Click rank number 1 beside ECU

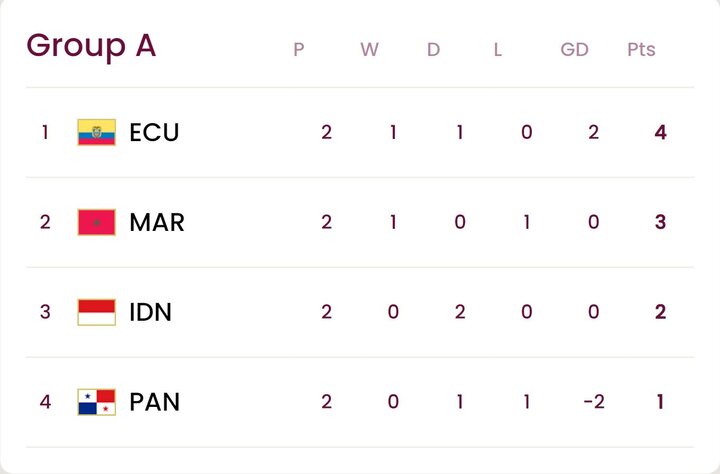click(45, 132)
